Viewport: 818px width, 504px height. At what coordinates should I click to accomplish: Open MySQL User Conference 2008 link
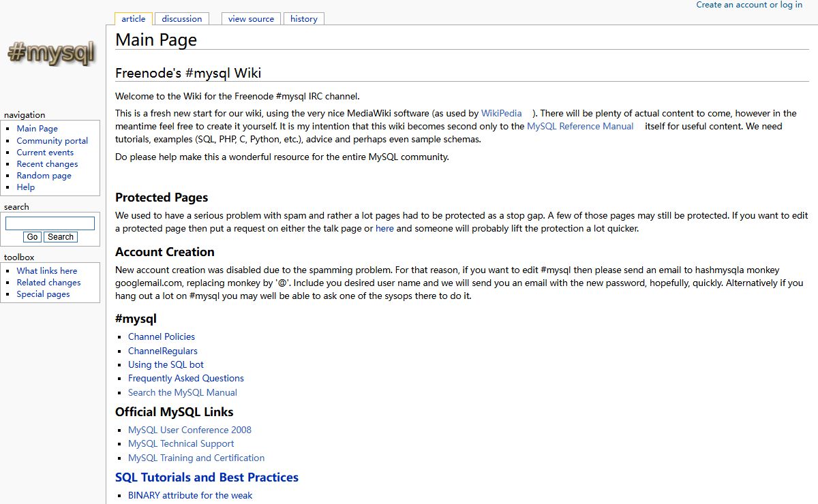click(190, 430)
